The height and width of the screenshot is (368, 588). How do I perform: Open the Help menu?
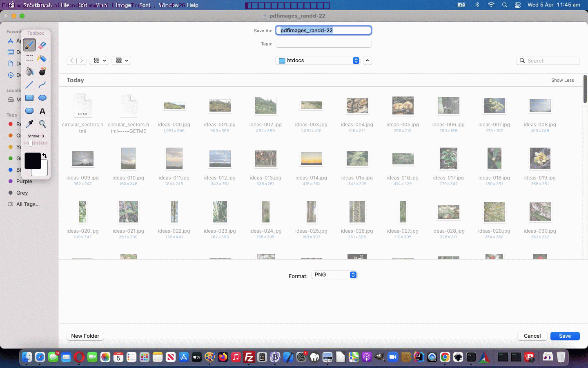coord(193,5)
